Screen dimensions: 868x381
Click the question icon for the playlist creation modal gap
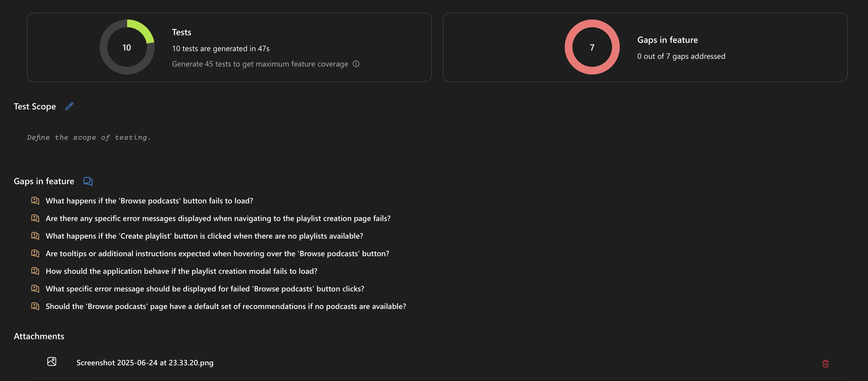(35, 271)
